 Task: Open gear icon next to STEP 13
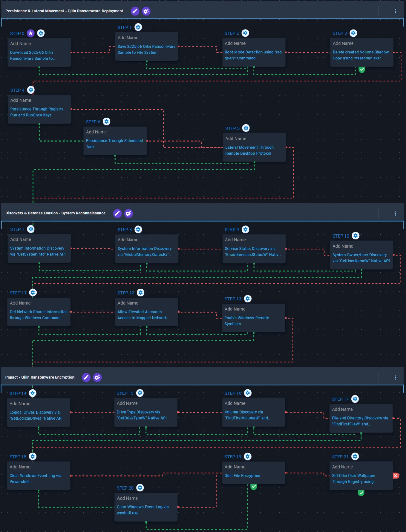[247, 299]
